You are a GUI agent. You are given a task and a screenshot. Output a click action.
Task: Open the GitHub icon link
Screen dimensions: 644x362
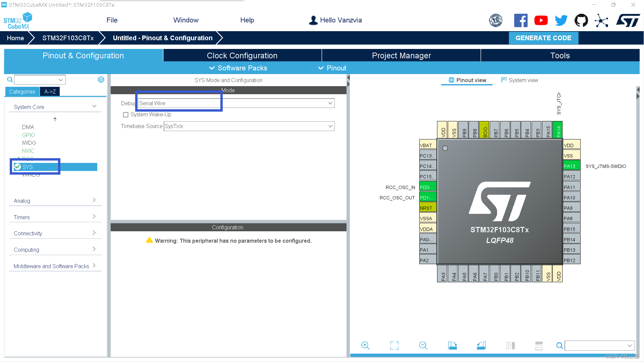tap(581, 20)
